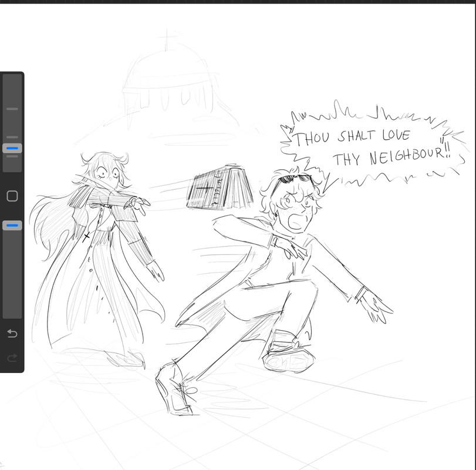
Task: Click the brush opacity slider handle
Action: coord(12,226)
